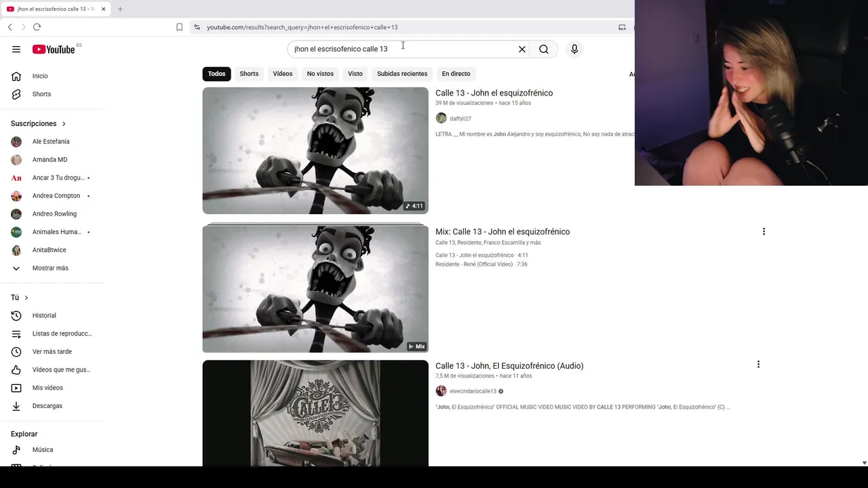Close the current YouTube browser tab
The height and width of the screenshot is (488, 868).
[103, 9]
